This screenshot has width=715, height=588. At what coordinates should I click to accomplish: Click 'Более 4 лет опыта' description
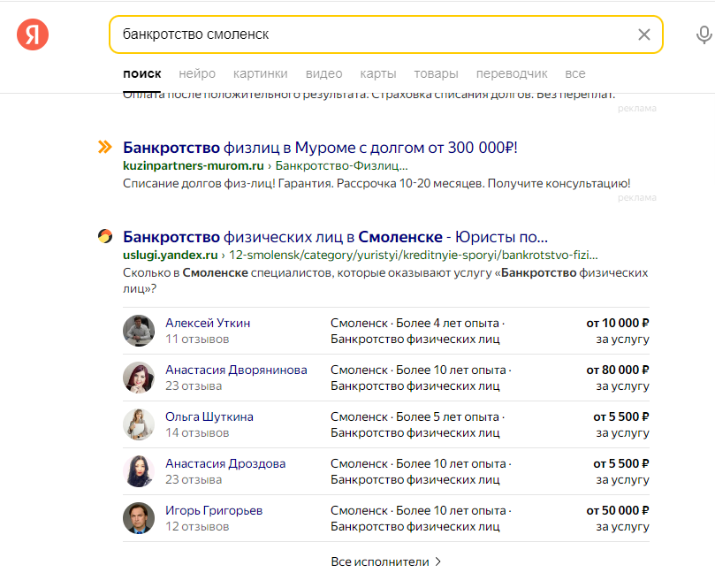447,323
